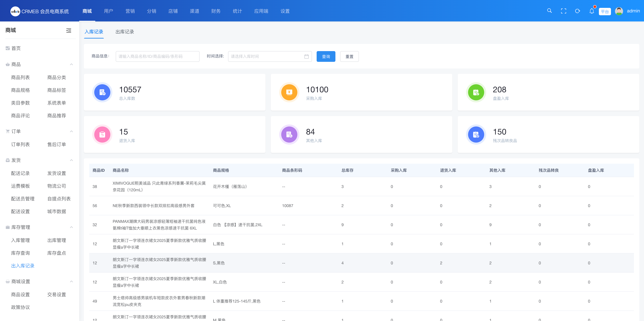644x321 pixels.
Task: Open the 营销 top menu
Action: click(130, 11)
